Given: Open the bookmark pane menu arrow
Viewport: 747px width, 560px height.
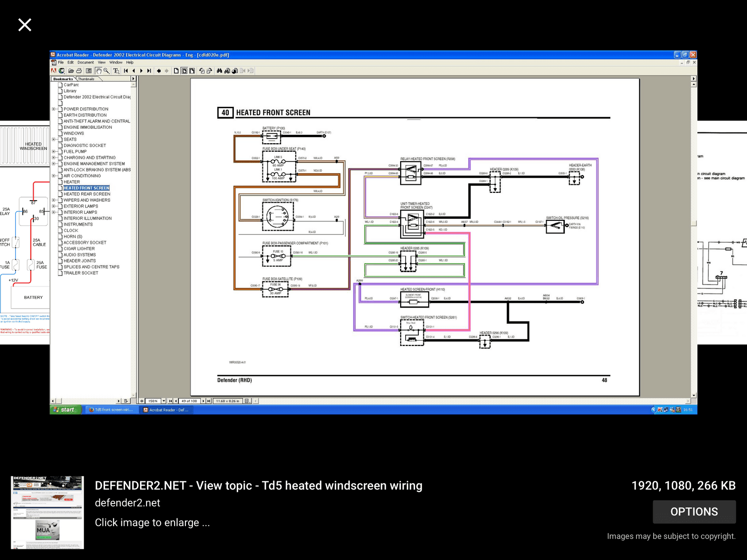Looking at the screenshot, I should click(x=133, y=79).
